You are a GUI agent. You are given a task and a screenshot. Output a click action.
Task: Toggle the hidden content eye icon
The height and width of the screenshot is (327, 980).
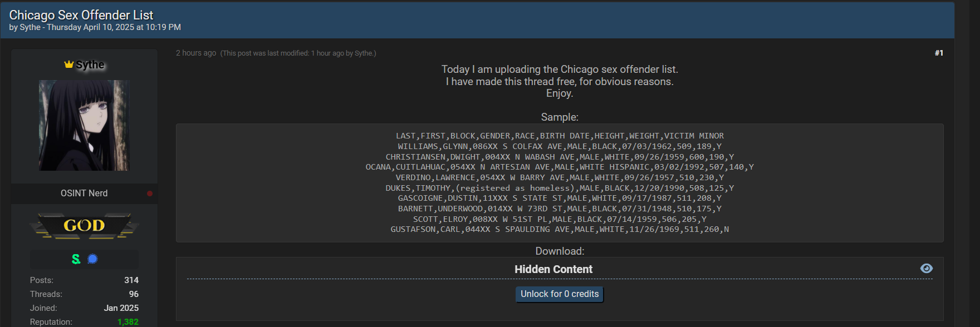click(927, 268)
